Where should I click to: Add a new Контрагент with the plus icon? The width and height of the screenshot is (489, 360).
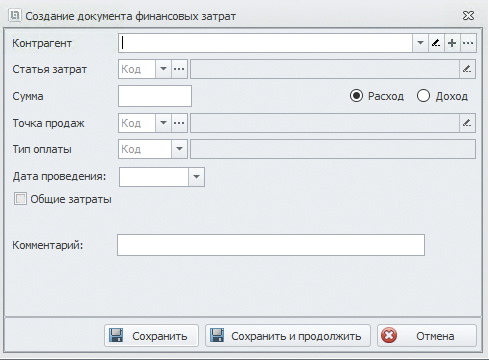click(452, 43)
